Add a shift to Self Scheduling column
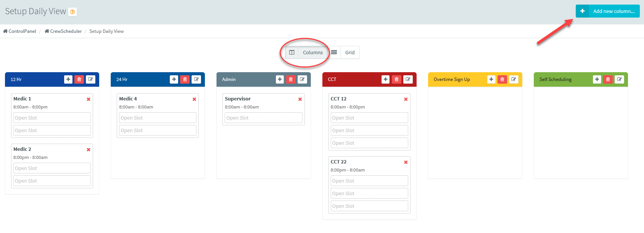Viewport: 644px width, 233px height. (597, 79)
